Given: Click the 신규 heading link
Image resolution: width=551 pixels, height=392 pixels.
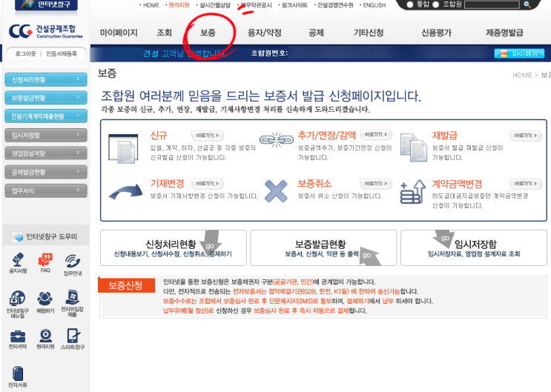Looking at the screenshot, I should pos(159,135).
